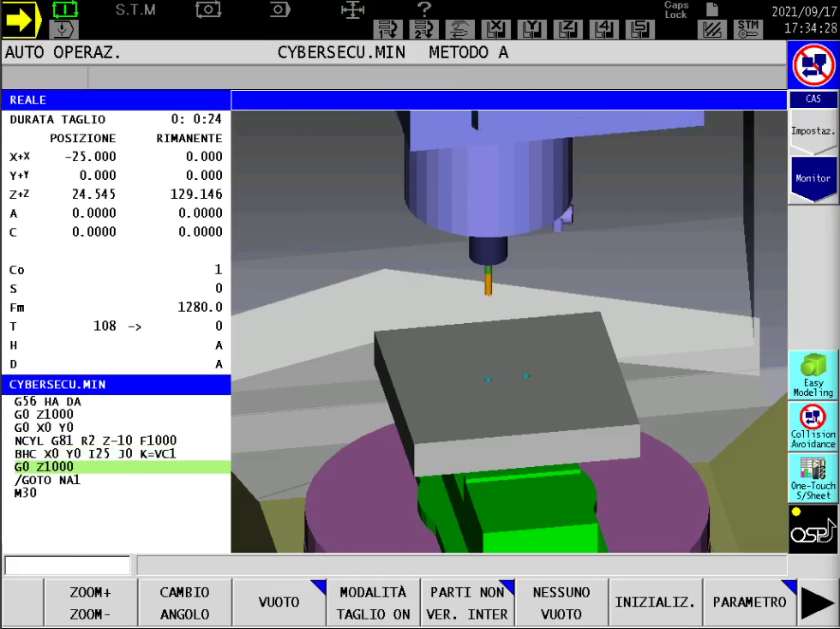Toggle PARTI NON VER. INTER option
The width and height of the screenshot is (840, 629).
pos(468,603)
